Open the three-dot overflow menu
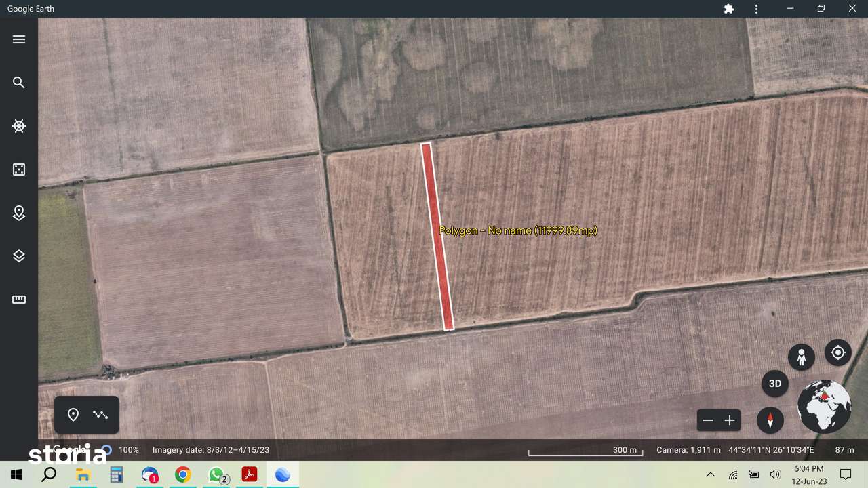 pyautogui.click(x=755, y=9)
